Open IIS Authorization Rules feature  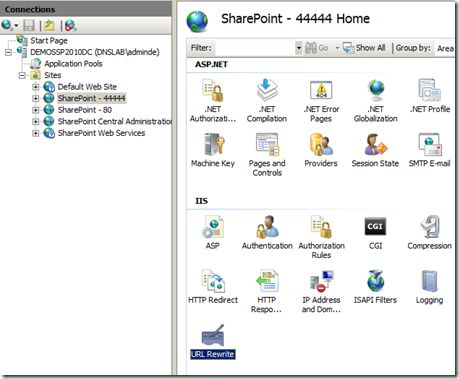(321, 237)
